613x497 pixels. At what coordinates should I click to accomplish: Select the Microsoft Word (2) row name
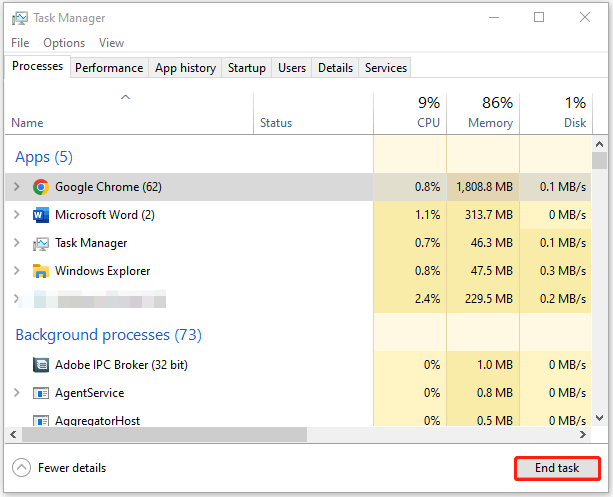pyautogui.click(x=105, y=215)
